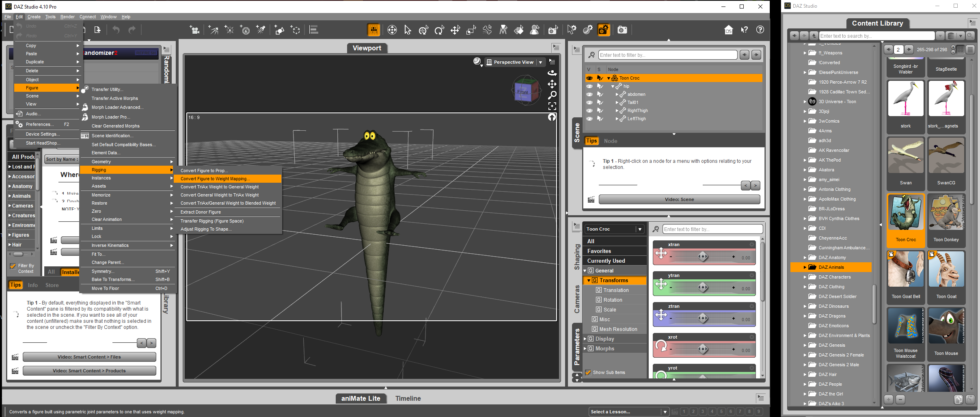Click the Render camera icon in toolbar
The height and width of the screenshot is (417, 980).
(622, 30)
